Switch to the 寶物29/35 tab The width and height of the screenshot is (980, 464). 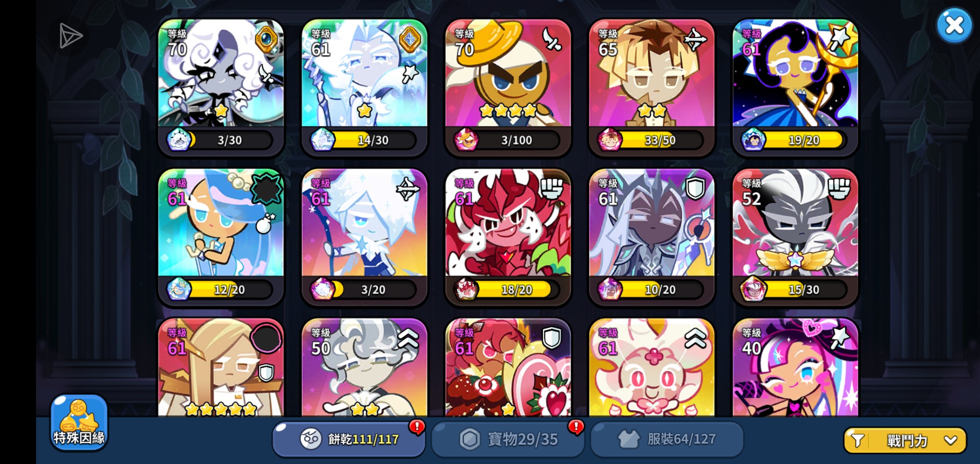[x=508, y=439]
